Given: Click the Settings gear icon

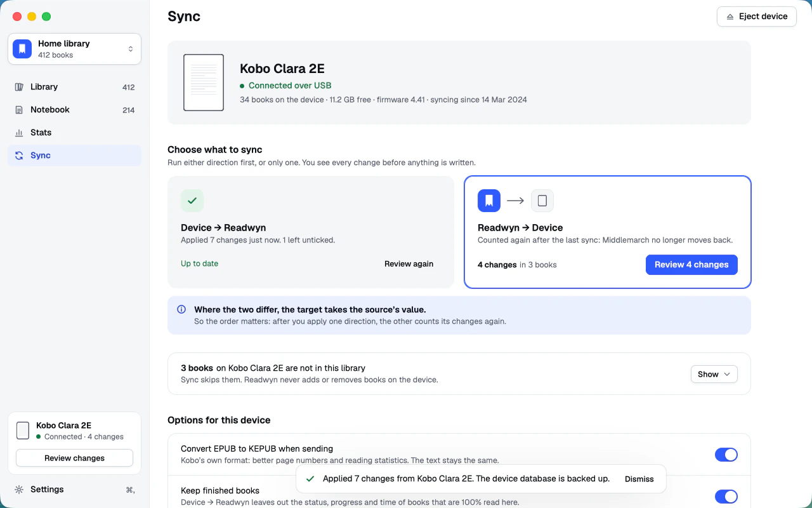Looking at the screenshot, I should [x=19, y=490].
